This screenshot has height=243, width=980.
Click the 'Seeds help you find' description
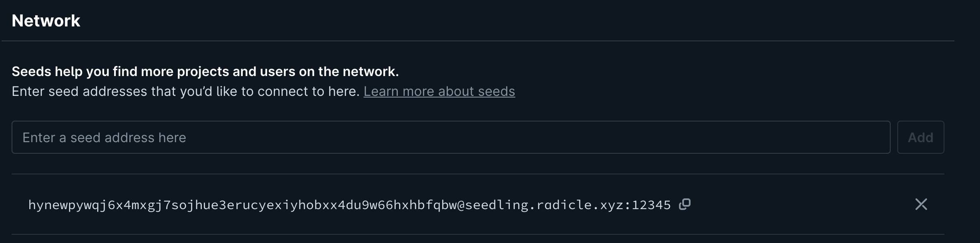tap(205, 71)
